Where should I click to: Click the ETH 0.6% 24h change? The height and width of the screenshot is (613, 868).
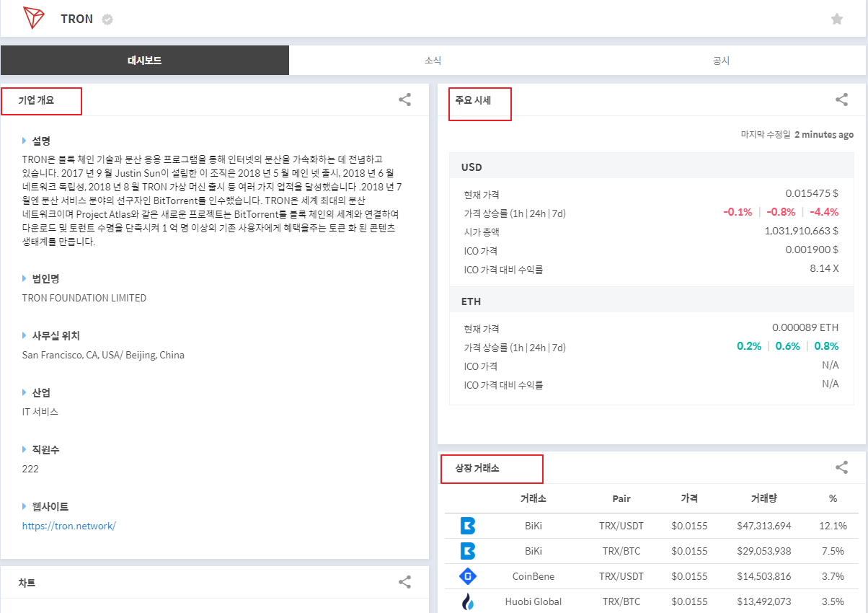tap(788, 346)
